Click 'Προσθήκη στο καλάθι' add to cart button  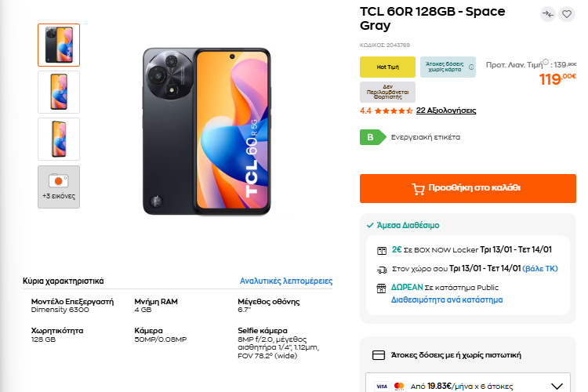[x=466, y=188]
